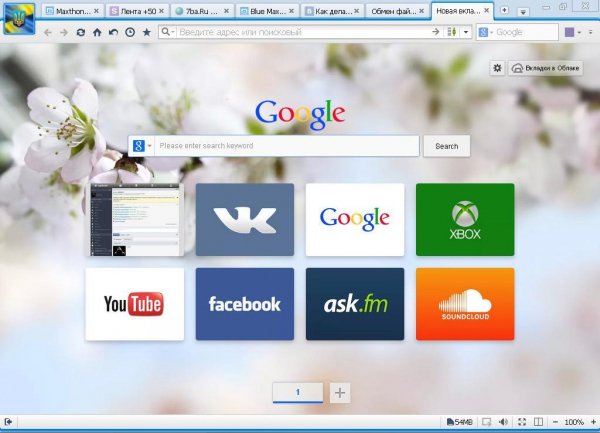Image resolution: width=600 pixels, height=433 pixels.
Task: Open the history clock icon
Action: (x=130, y=33)
